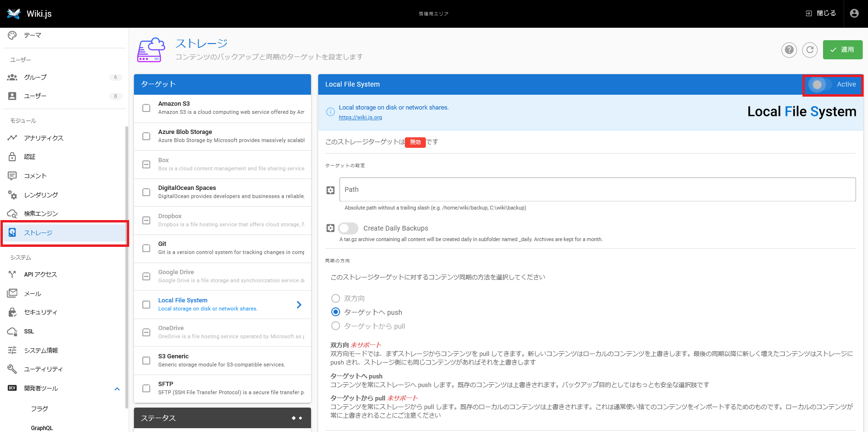Check the Amazon S3 target checkbox

[146, 108]
